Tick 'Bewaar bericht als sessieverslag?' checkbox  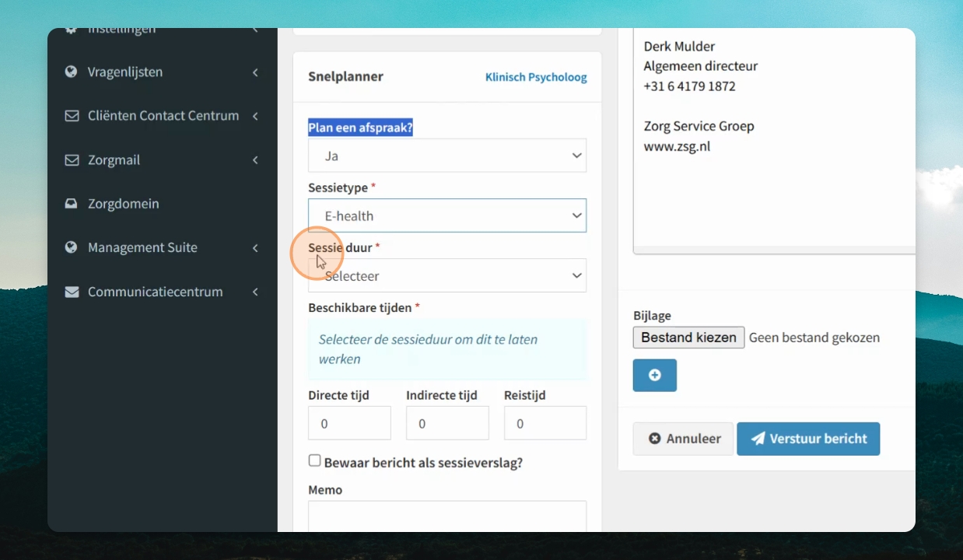point(314,460)
